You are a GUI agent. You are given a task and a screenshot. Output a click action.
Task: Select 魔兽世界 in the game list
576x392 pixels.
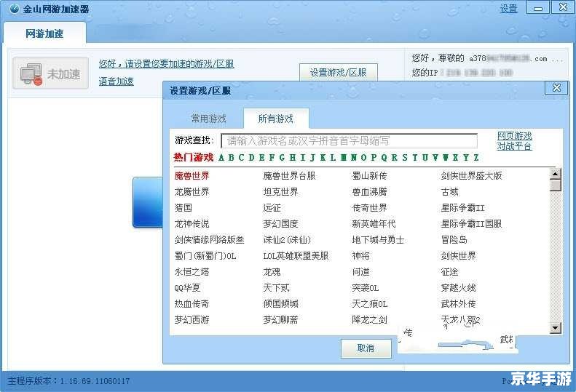(x=192, y=176)
